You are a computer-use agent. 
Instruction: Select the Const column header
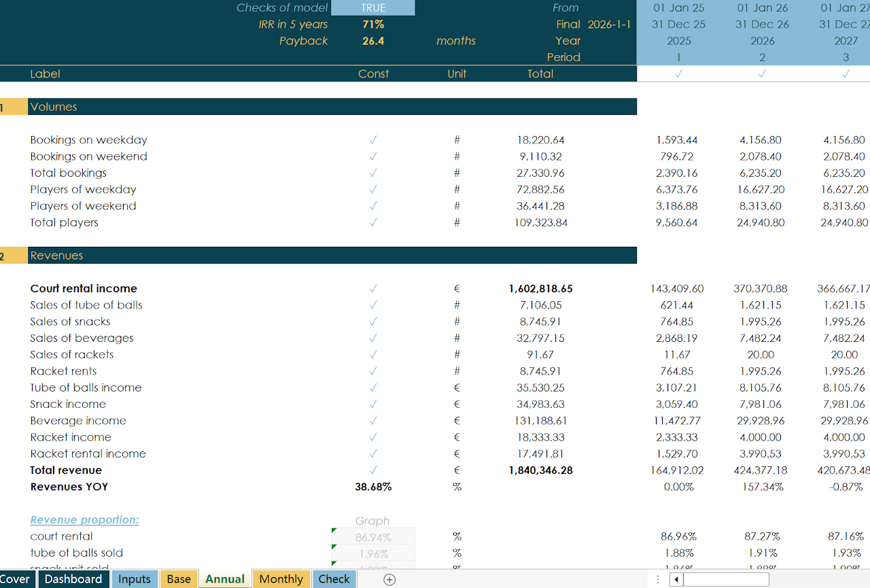373,74
